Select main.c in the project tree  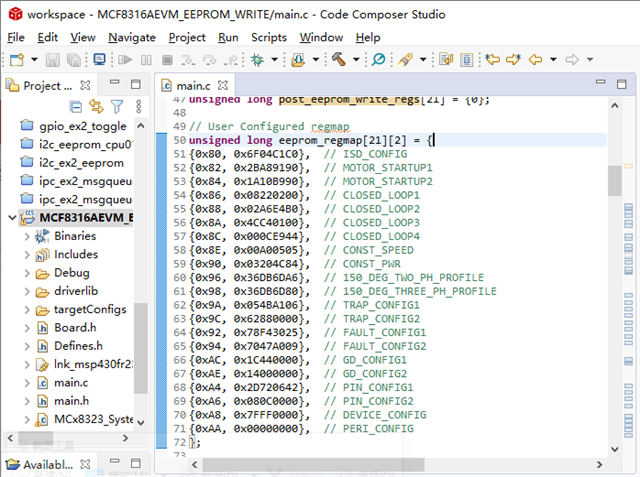pyautogui.click(x=71, y=383)
